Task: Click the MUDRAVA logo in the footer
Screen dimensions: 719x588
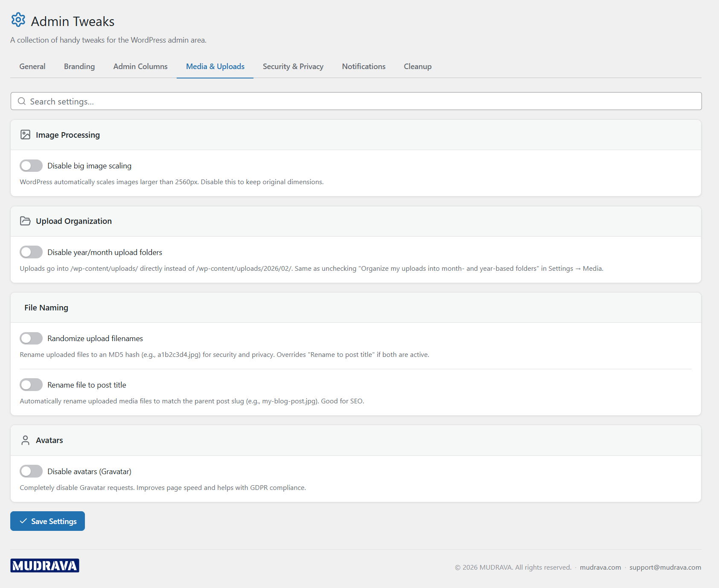Action: (45, 566)
